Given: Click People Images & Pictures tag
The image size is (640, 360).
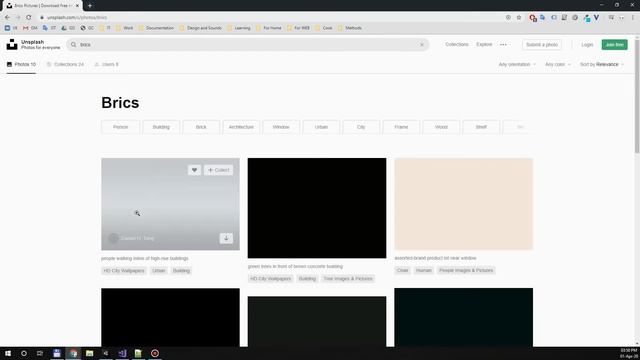Looking at the screenshot, I should click(x=466, y=270).
